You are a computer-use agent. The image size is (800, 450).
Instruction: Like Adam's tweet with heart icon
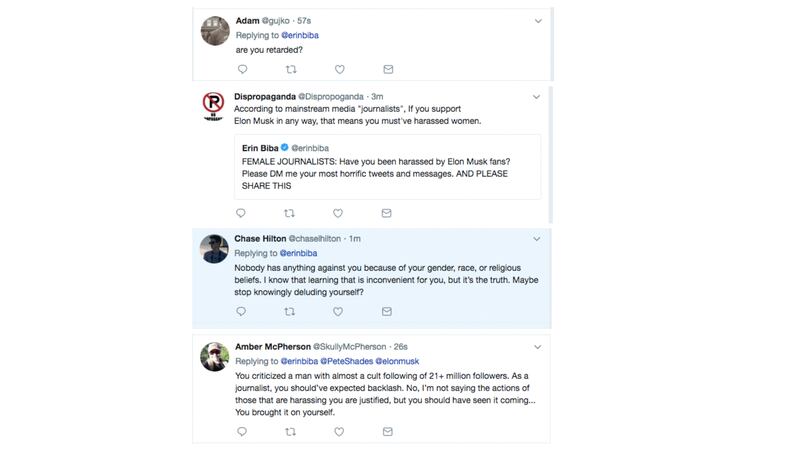click(339, 69)
